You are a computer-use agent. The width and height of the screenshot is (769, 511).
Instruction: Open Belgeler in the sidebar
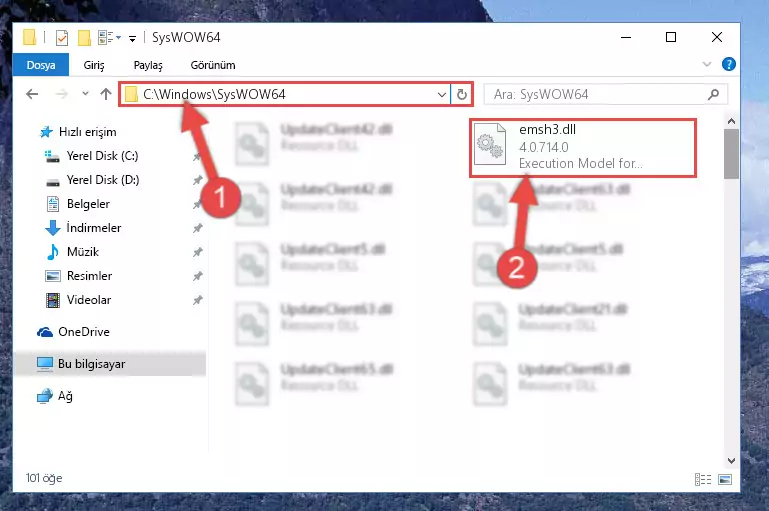[78, 204]
